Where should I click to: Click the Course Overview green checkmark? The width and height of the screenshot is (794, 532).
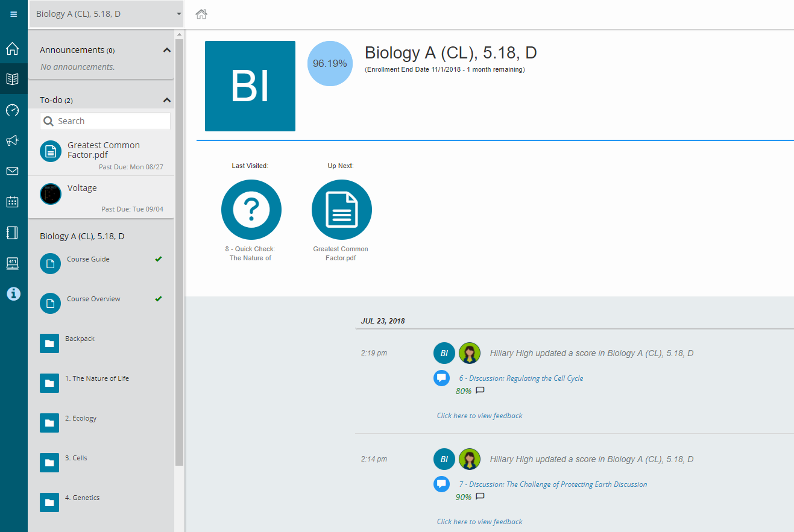click(x=159, y=299)
